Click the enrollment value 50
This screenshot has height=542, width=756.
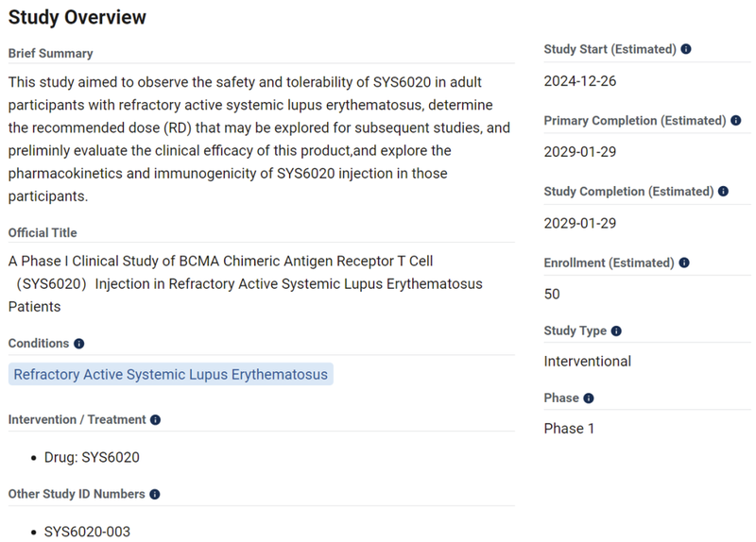click(552, 294)
